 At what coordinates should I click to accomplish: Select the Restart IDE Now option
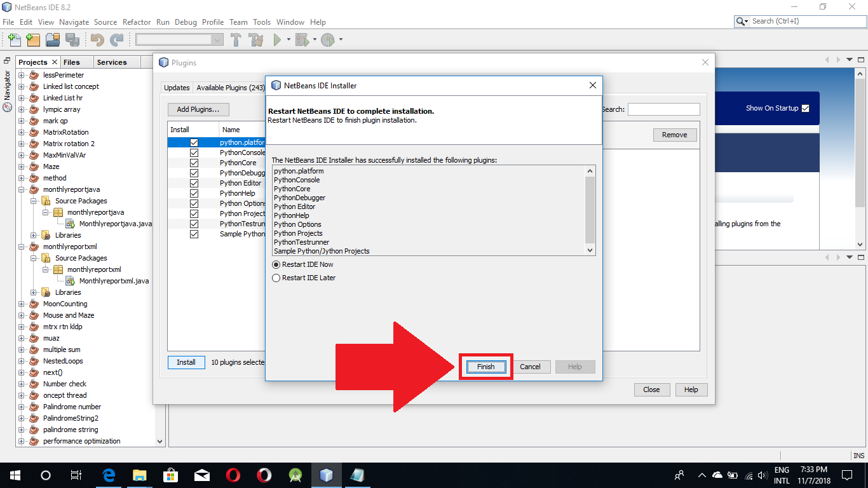tap(302, 264)
